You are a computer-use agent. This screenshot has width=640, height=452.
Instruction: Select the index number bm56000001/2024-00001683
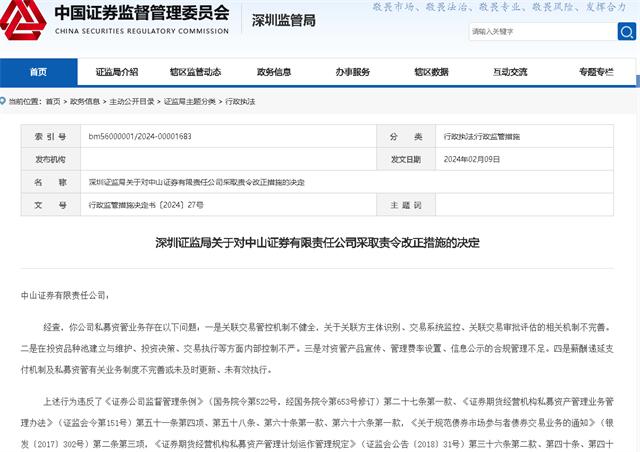click(140, 136)
